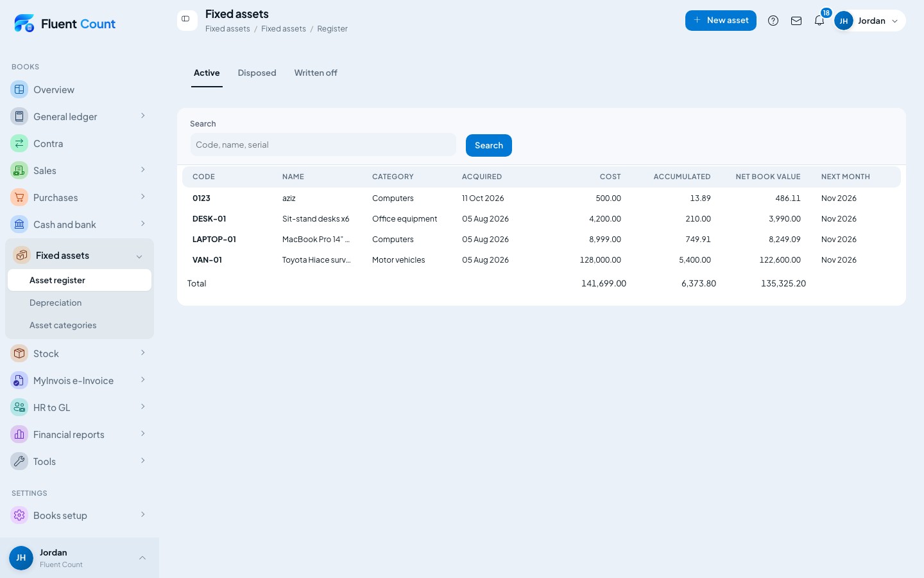Image resolution: width=924 pixels, height=578 pixels.
Task: Open the Asset categories submenu item
Action: click(x=80, y=325)
